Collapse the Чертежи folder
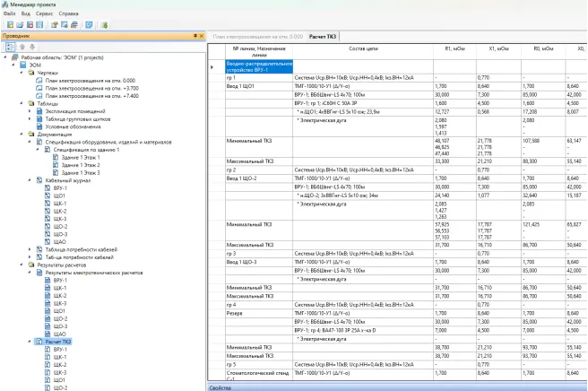Viewport: 588px width, 391px height. 22,73
